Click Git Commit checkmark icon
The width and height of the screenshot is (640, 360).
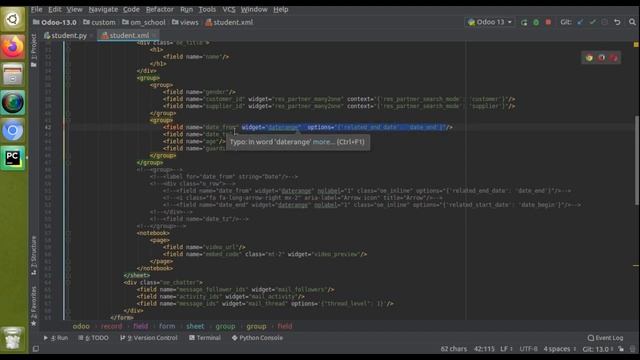tap(593, 22)
